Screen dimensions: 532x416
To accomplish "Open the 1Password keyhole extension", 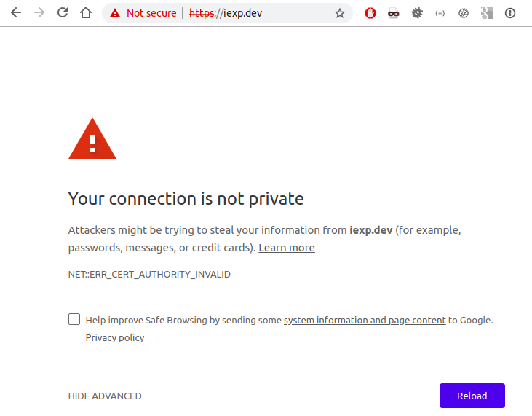I will (510, 13).
